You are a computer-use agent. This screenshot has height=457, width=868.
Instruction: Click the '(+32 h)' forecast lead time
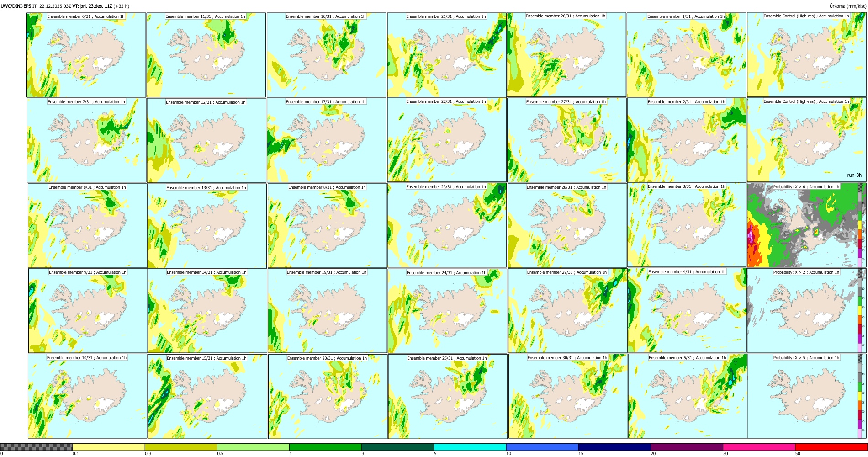coord(122,6)
